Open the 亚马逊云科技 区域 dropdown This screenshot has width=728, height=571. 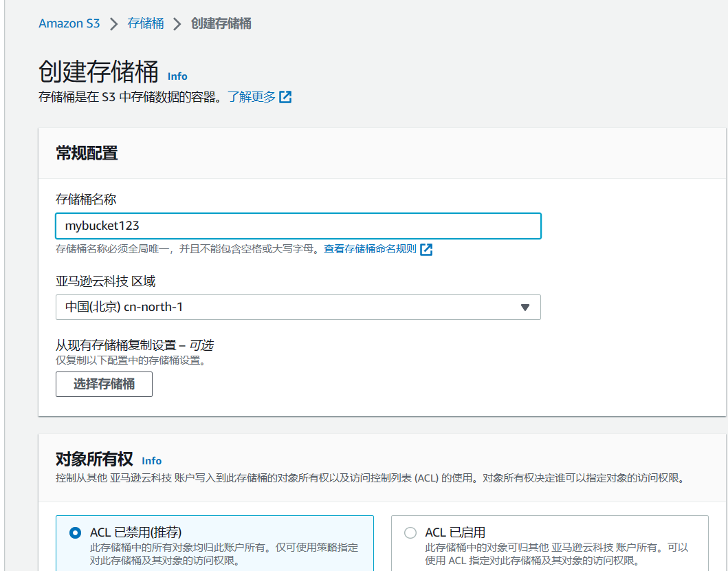(298, 307)
